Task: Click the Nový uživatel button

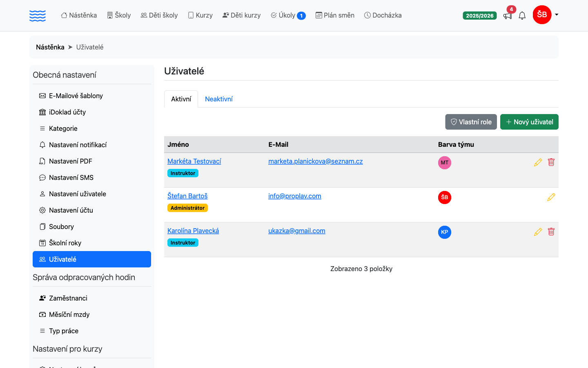Action: (x=529, y=122)
